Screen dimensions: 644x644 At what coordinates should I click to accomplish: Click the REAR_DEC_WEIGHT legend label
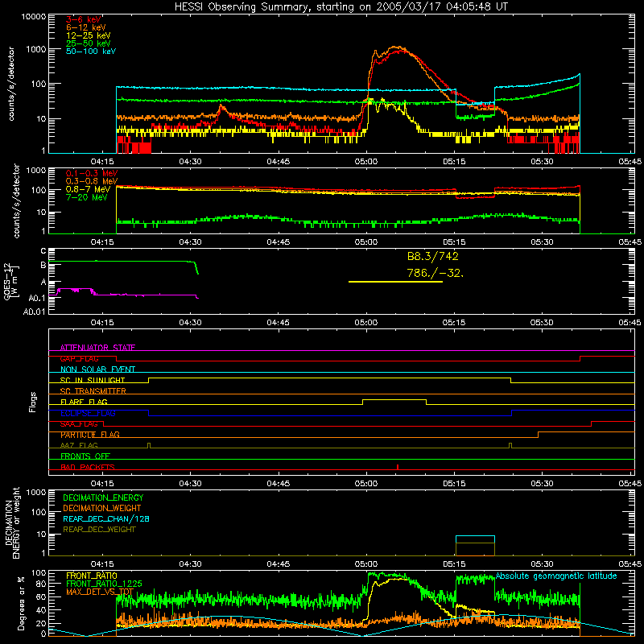coord(99,530)
